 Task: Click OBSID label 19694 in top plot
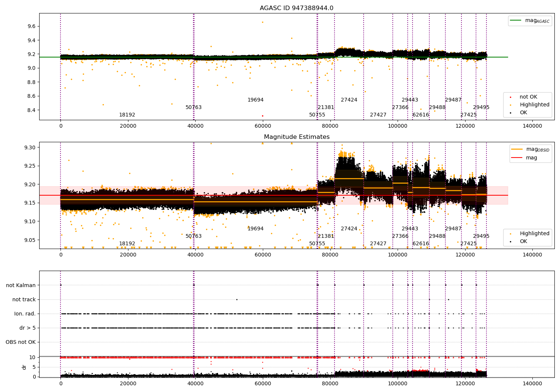(x=255, y=100)
